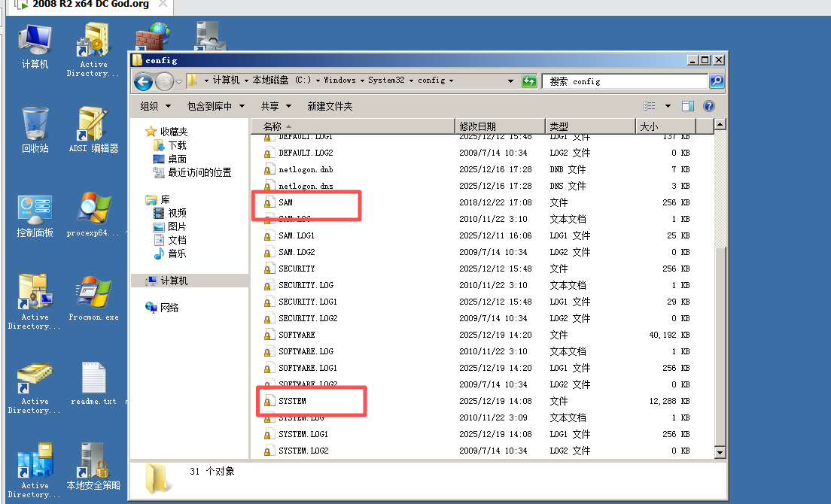Select 最近访问的位置 in navigation pane
831x504 pixels.
tap(193, 172)
